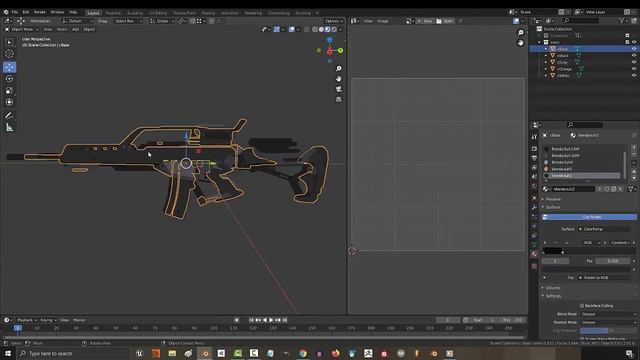Screen dimensions: 640x360
Task: Click the viewport pan hand icon
Action: point(338,79)
